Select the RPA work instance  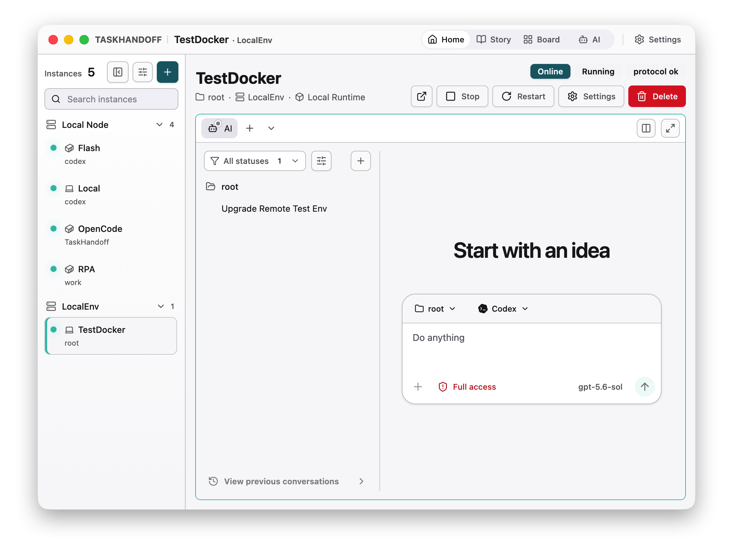click(x=111, y=276)
